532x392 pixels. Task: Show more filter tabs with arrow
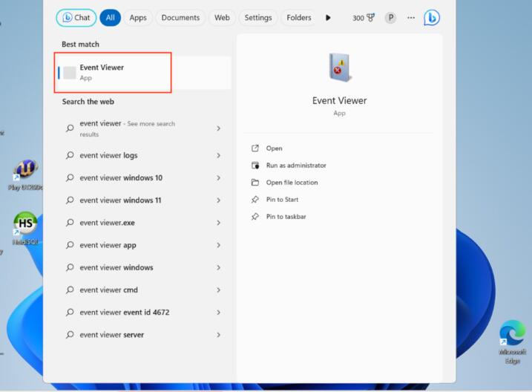coord(328,18)
